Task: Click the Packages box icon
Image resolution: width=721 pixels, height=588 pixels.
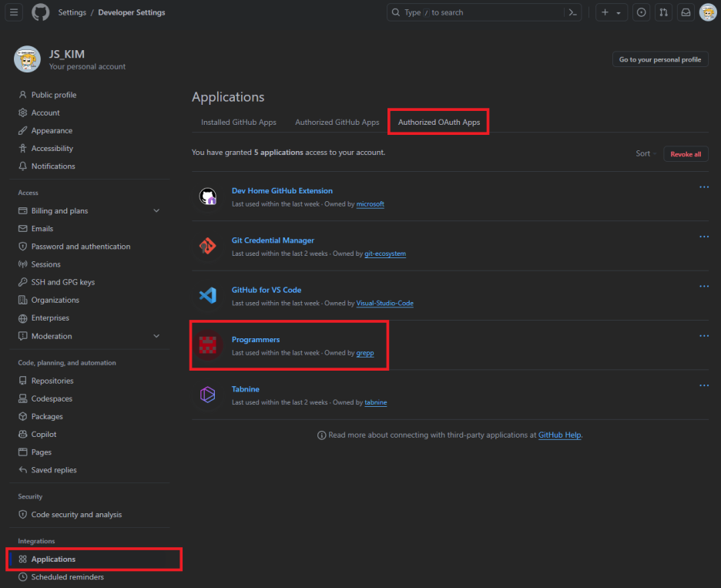Action: (x=22, y=416)
